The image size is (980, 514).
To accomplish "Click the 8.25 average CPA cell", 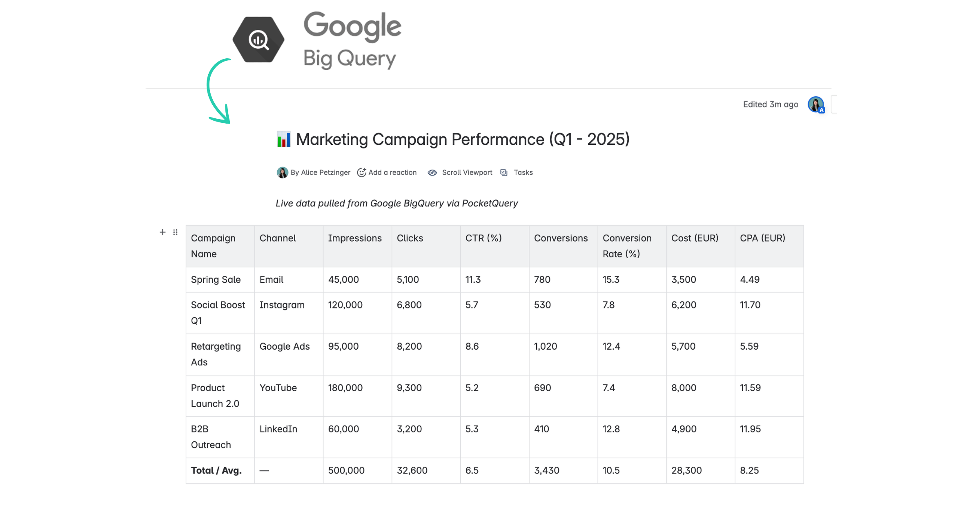I will point(769,471).
